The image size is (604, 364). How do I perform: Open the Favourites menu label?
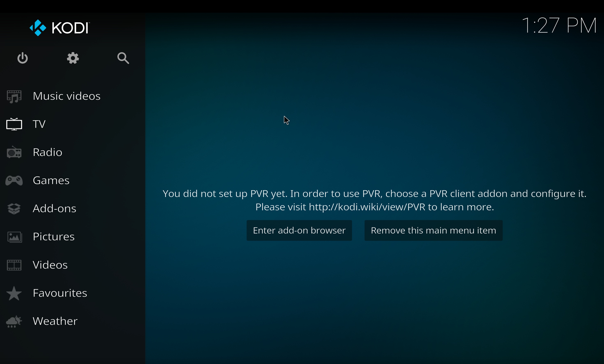(x=60, y=293)
